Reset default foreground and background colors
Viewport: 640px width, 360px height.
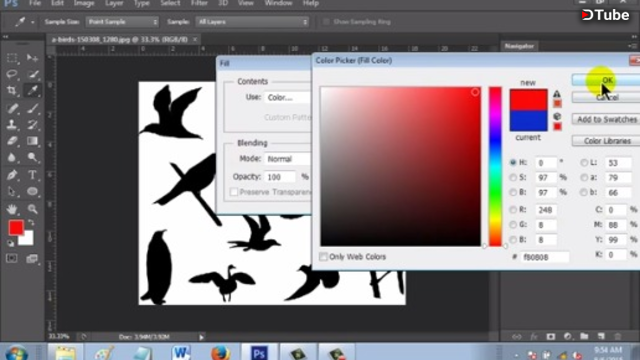coord(11,244)
